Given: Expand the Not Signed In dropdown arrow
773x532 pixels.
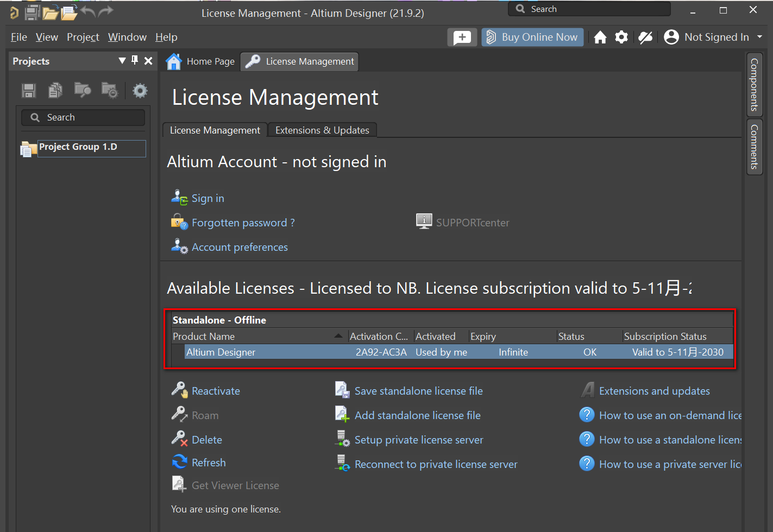Looking at the screenshot, I should click(x=759, y=37).
